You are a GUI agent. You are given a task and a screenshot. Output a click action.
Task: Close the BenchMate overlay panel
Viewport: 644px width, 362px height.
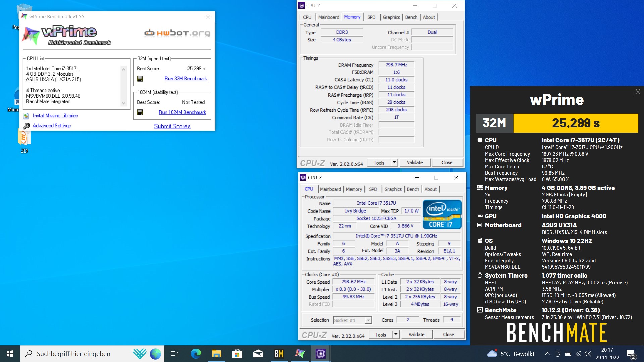(638, 92)
